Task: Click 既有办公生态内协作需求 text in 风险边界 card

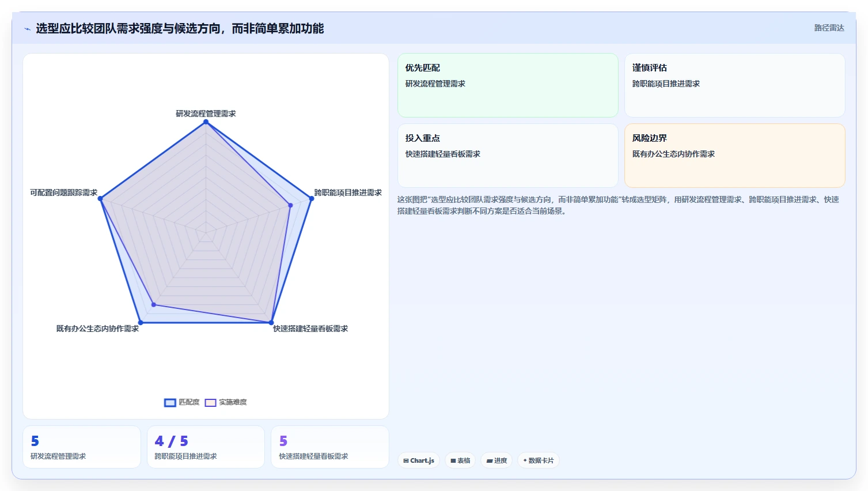Action: [x=673, y=154]
